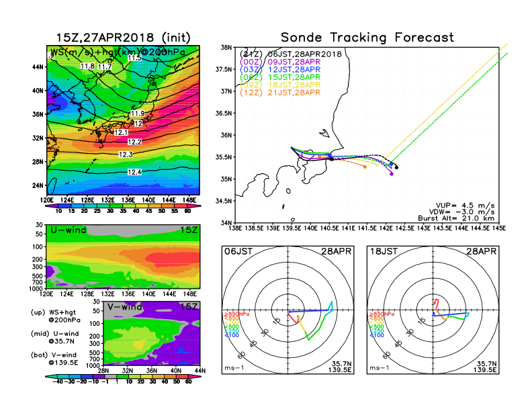Click the "11.5" height contour label

(x=134, y=58)
